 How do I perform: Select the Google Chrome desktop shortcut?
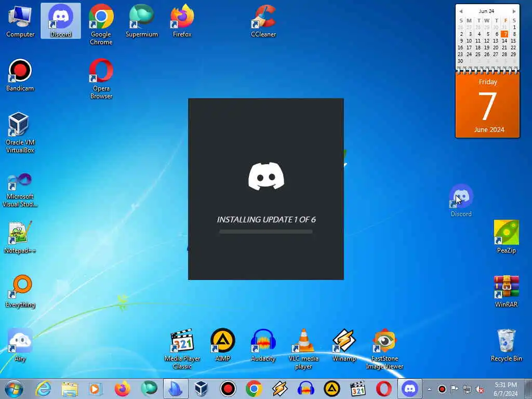101,24
